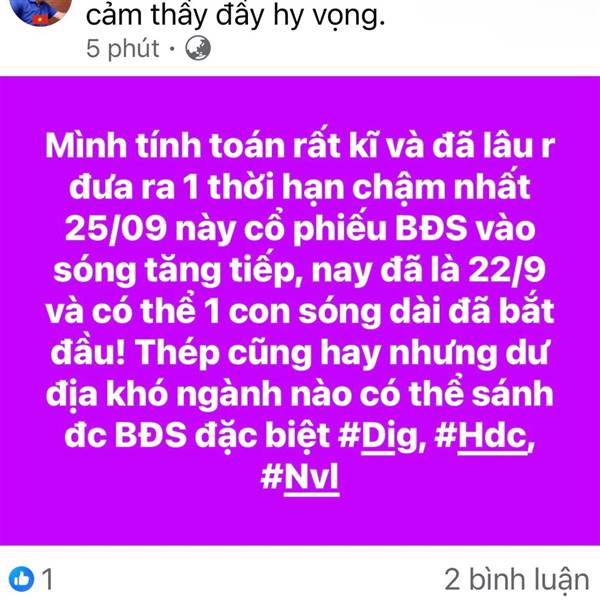This screenshot has height=600, width=600.
Task: Click the phrase "sóng tăng tiếp"
Action: [176, 270]
